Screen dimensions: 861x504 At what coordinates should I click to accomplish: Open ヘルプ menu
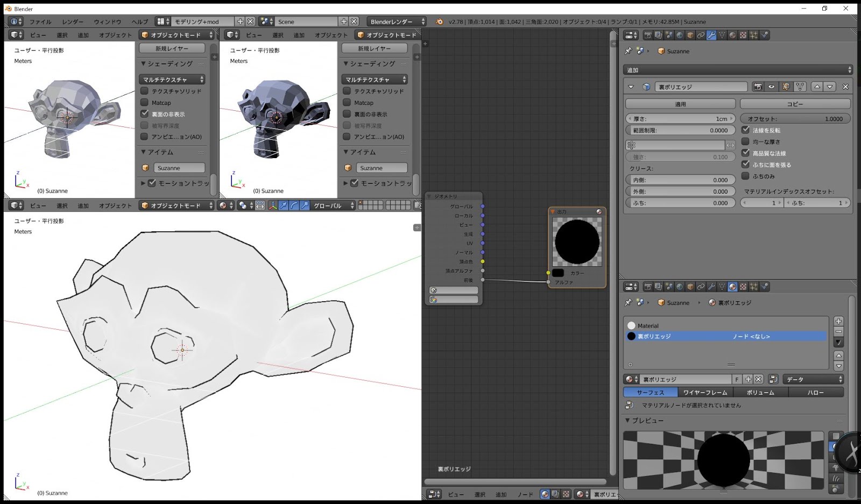140,22
